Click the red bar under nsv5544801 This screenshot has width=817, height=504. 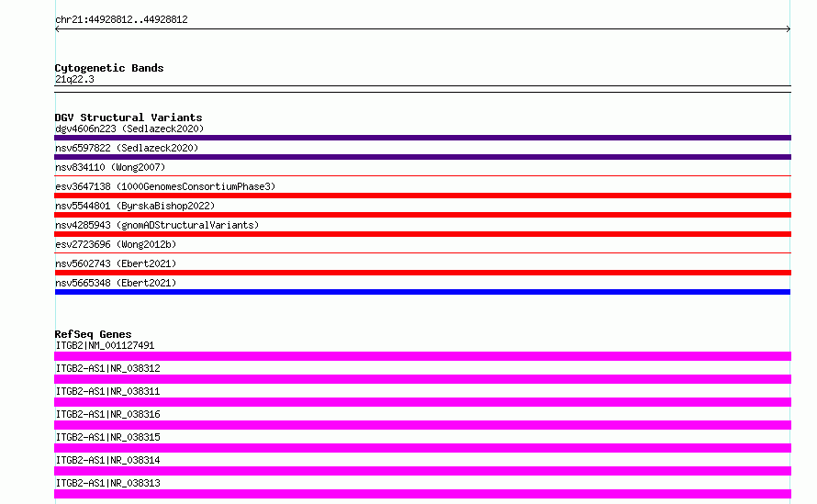click(422, 215)
